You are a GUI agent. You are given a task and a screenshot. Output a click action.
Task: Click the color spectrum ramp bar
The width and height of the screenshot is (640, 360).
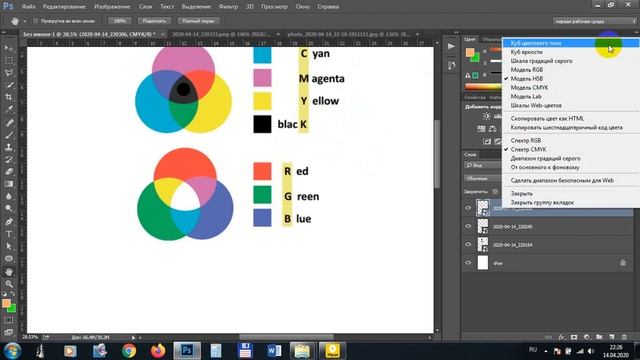tap(483, 87)
